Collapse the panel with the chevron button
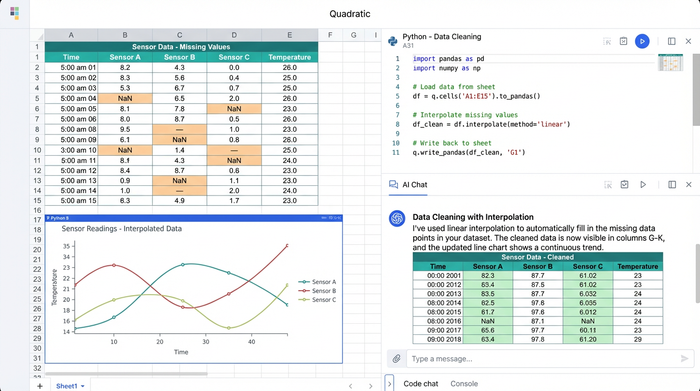700x391 pixels. pos(389,383)
